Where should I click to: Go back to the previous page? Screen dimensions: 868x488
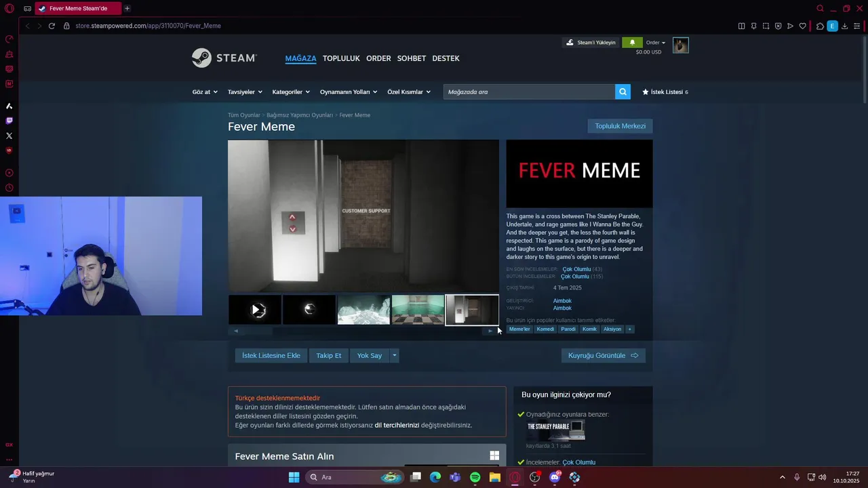(27, 26)
